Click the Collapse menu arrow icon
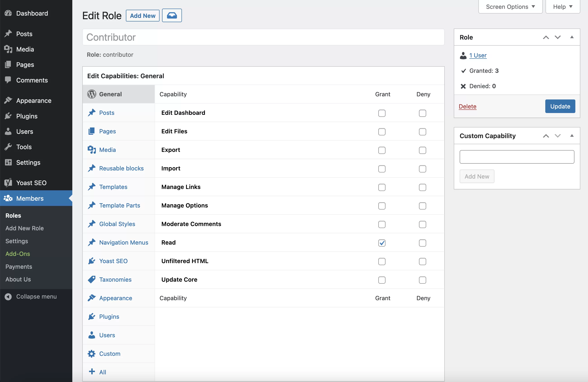 8,297
